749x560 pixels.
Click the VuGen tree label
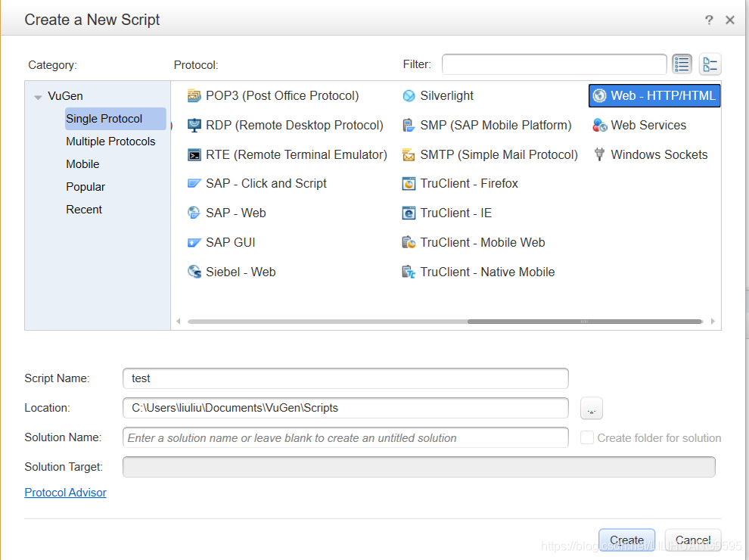coord(65,96)
